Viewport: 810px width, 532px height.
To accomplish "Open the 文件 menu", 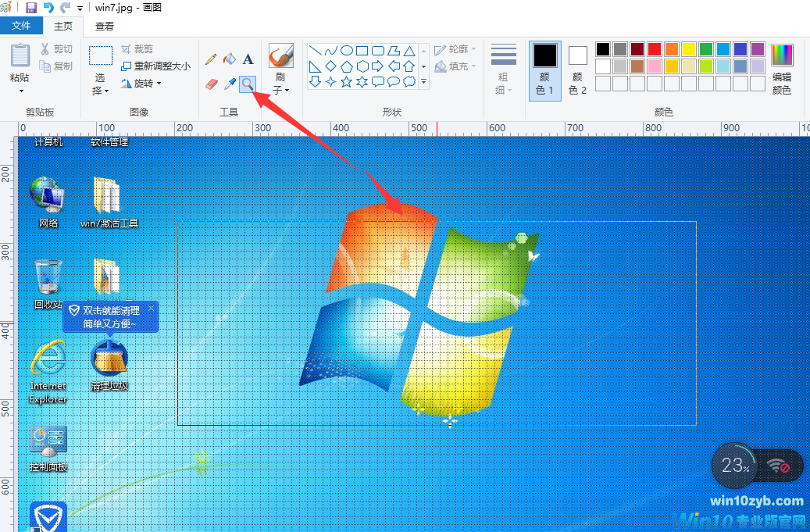I will (21, 26).
